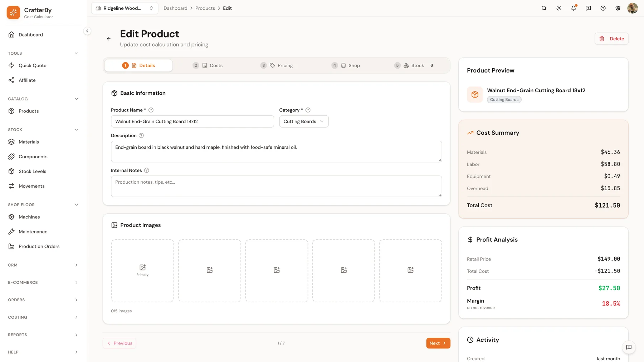Click the Description text area
The image size is (644, 362).
[x=276, y=152]
